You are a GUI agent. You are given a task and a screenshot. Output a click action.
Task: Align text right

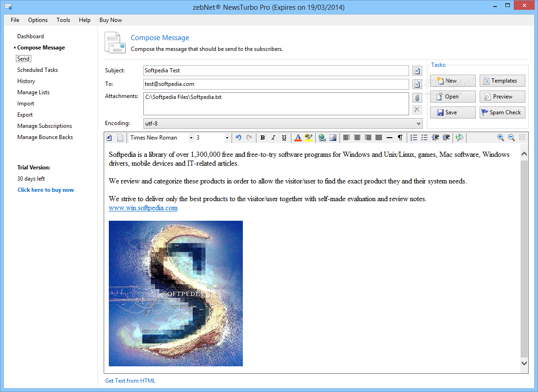click(368, 138)
